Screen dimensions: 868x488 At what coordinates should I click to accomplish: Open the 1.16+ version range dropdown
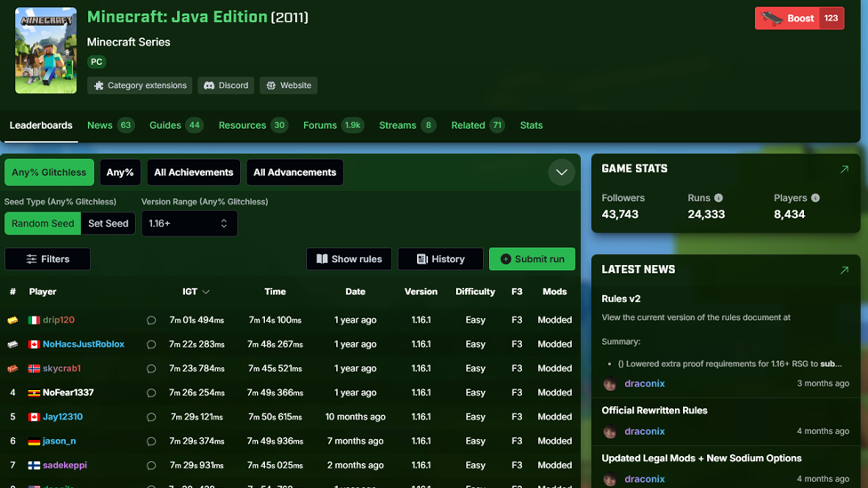189,223
